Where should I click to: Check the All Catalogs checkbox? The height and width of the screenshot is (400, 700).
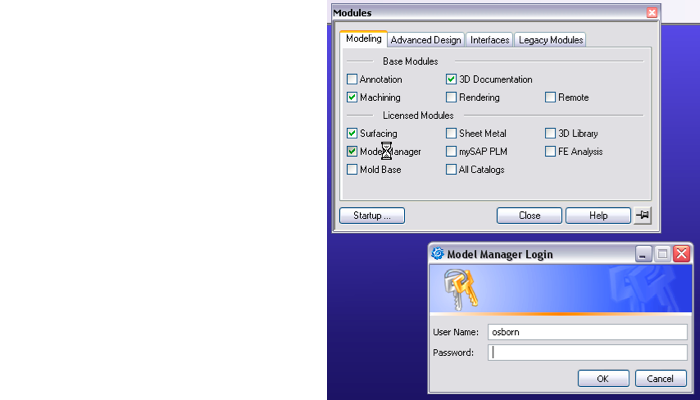(451, 169)
